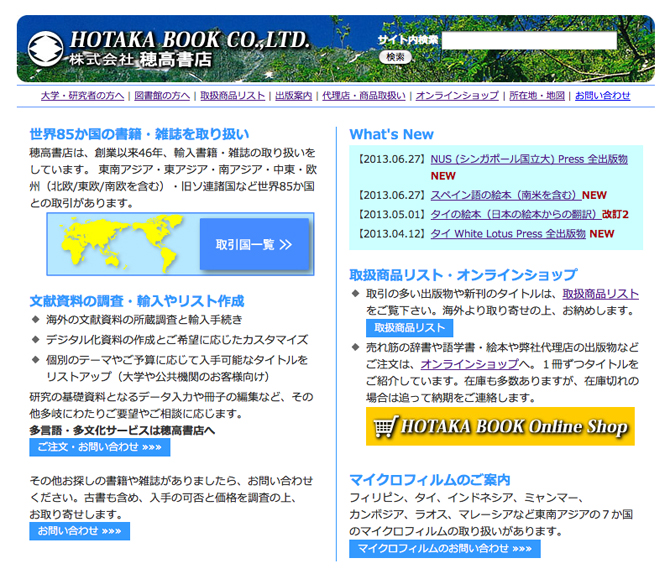The height and width of the screenshot is (574, 670).
Task: Open the タイの絵本 news link
Action: point(516,215)
